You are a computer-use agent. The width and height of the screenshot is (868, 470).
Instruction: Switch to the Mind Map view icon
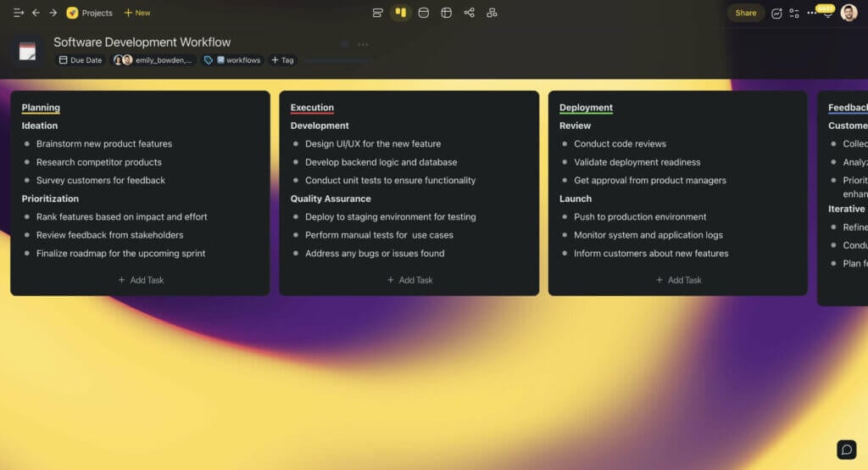tap(469, 13)
